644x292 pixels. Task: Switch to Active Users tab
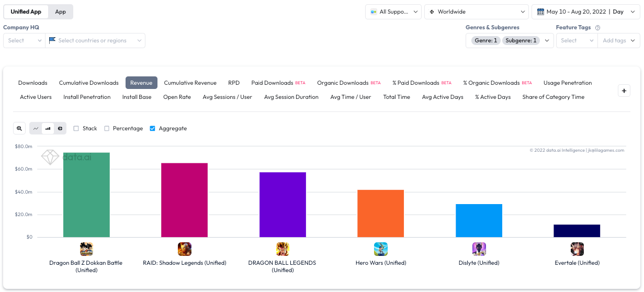point(36,97)
